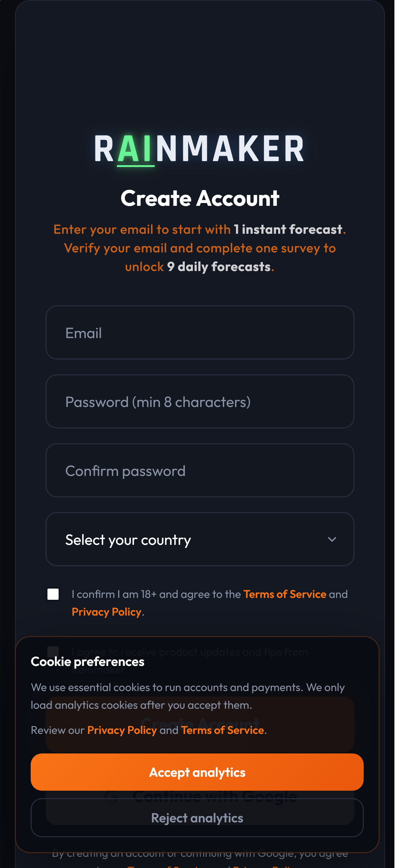
Task: Click the Cookie preferences title
Action: point(87,662)
